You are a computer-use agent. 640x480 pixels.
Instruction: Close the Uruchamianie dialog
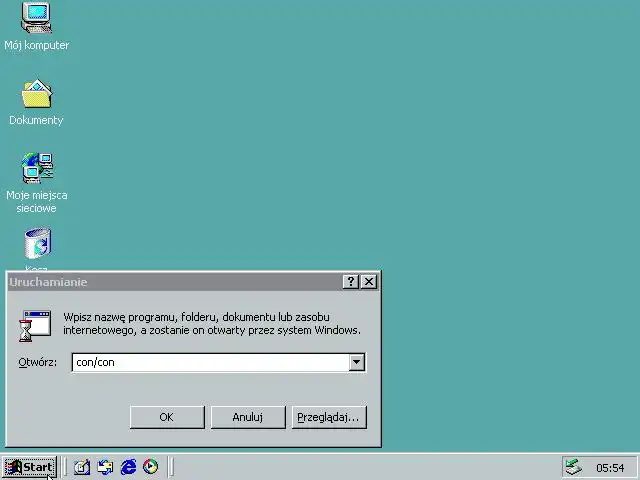(369, 282)
